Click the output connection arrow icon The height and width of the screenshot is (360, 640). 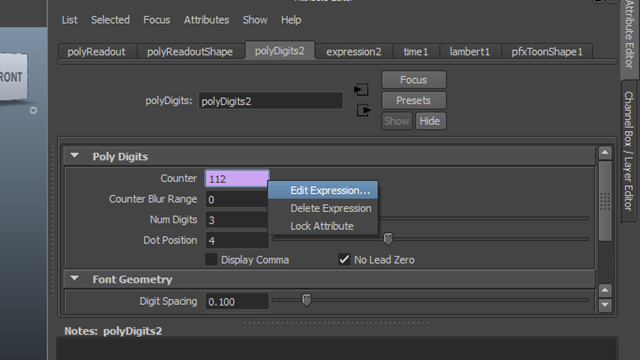363,110
